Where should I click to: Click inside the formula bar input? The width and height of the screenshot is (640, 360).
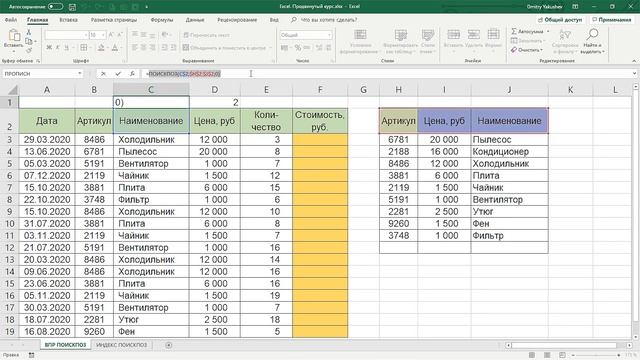pyautogui.click(x=388, y=73)
